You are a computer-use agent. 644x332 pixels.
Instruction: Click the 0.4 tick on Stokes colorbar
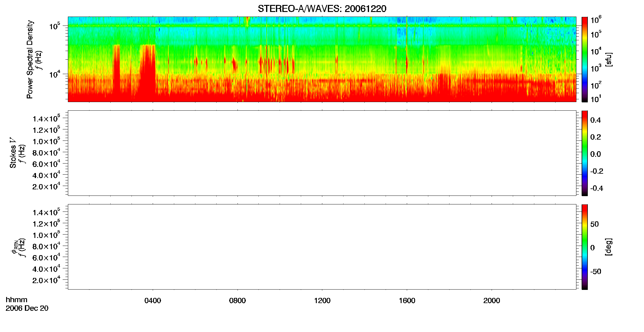click(595, 120)
